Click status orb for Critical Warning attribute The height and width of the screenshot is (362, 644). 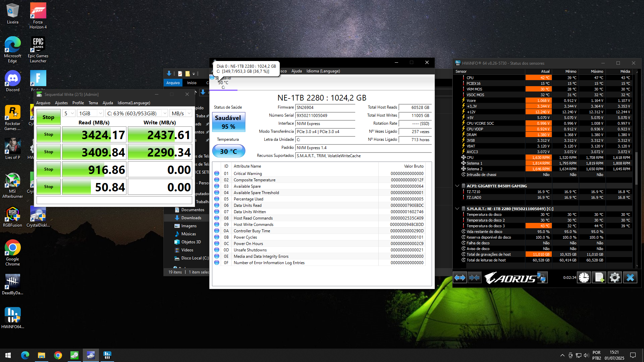click(x=217, y=174)
